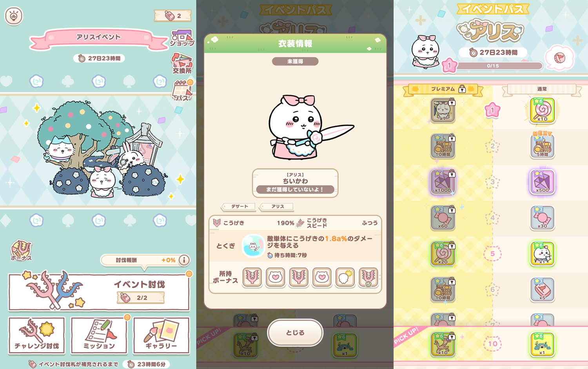Image resolution: width=588 pixels, height=369 pixels.
Task: Select the skill bubble icon next to とくぎ
Action: [253, 246]
